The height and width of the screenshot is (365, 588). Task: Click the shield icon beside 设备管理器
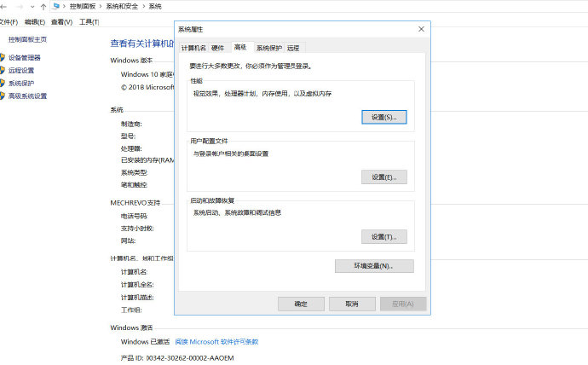[3, 58]
